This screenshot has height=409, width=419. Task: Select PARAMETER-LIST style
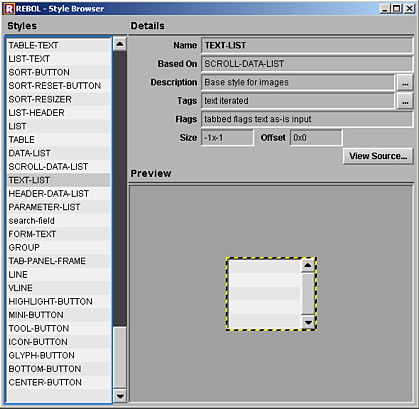click(59, 207)
